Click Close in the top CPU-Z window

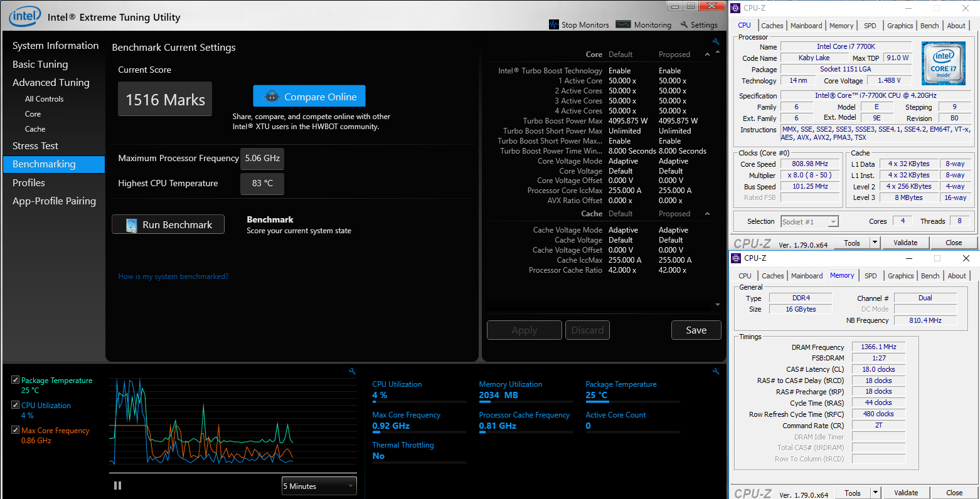click(x=954, y=243)
